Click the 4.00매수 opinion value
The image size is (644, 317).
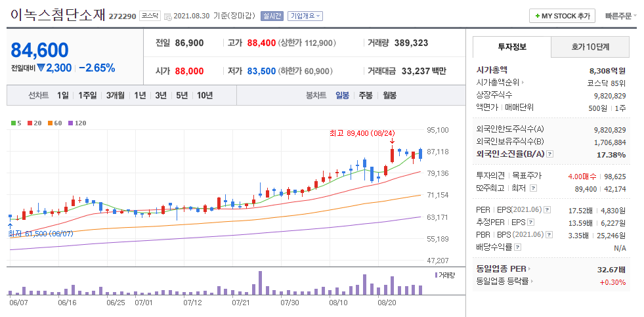pyautogui.click(x=582, y=176)
